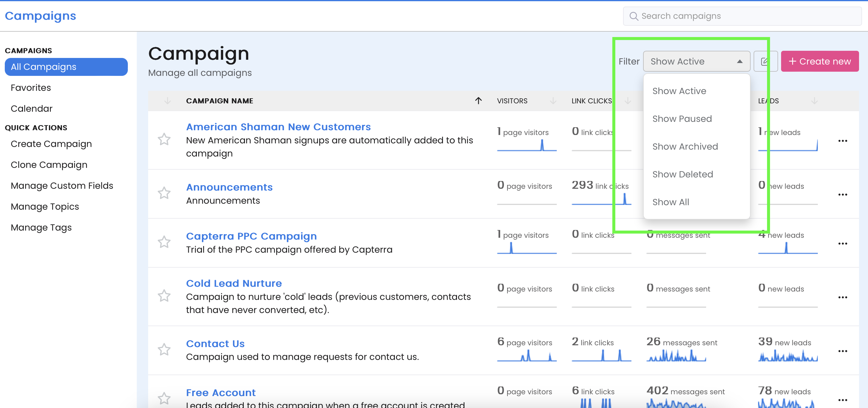
Task: Open three-dot menu for Announcements row
Action: point(842,195)
